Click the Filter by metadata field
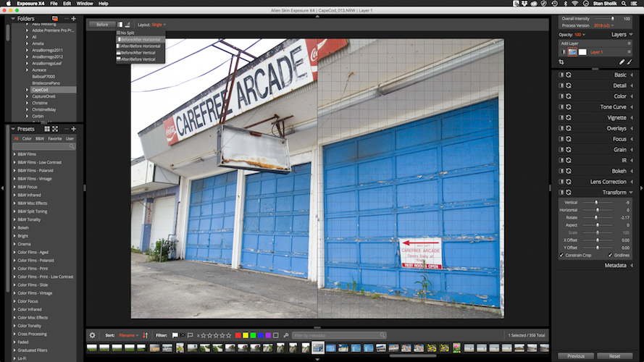 point(339,335)
